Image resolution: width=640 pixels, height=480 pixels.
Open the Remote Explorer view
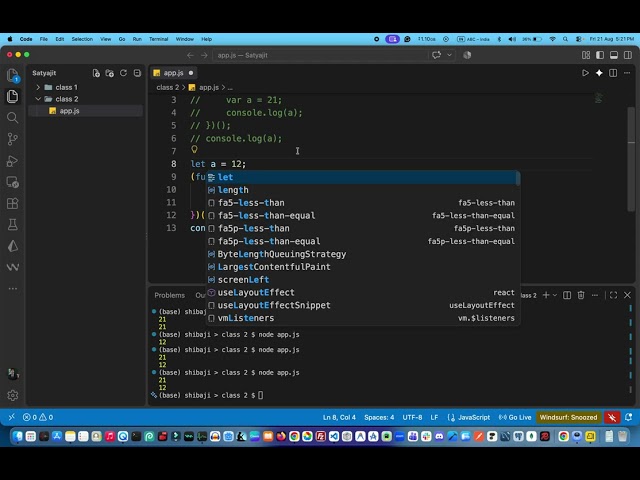pyautogui.click(x=13, y=182)
